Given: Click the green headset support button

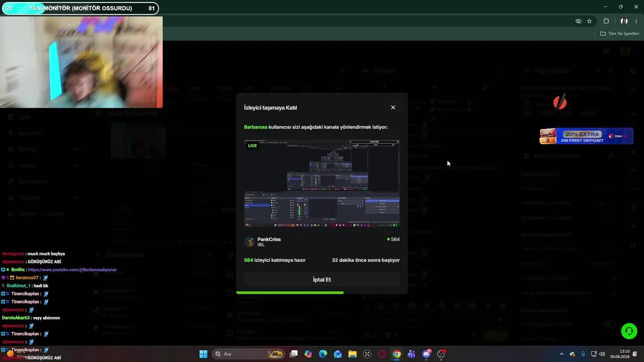Looking at the screenshot, I should click(629, 331).
